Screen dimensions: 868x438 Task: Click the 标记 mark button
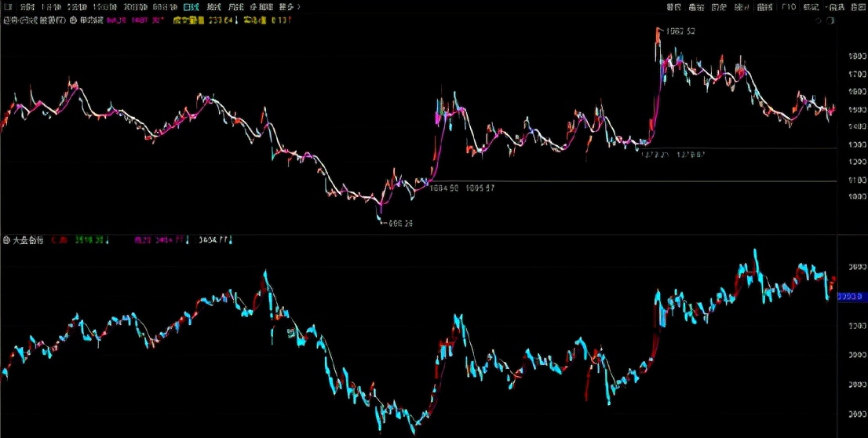[811, 7]
